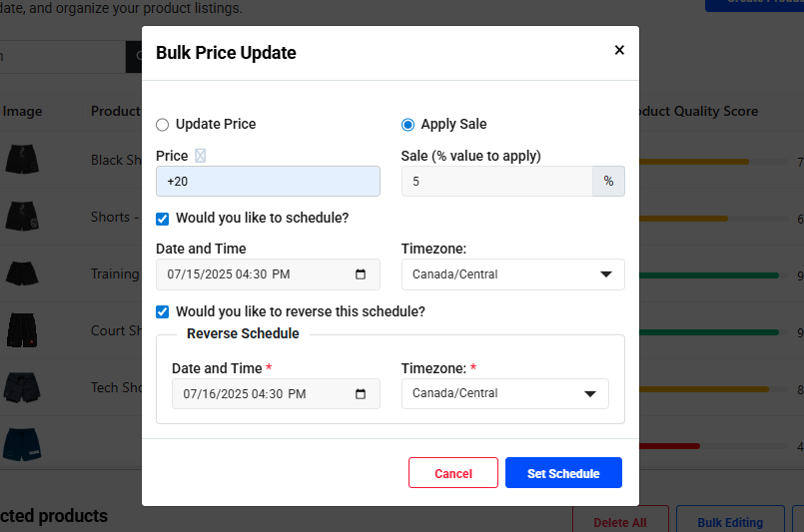Screen dimensions: 804x532
Task: Click the Set Schedule button
Action: (x=563, y=473)
